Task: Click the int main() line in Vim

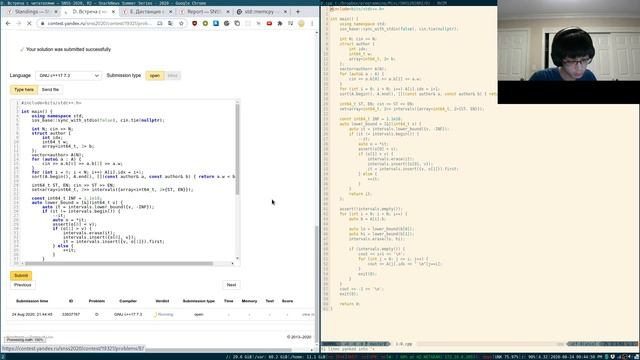Action: point(344,19)
